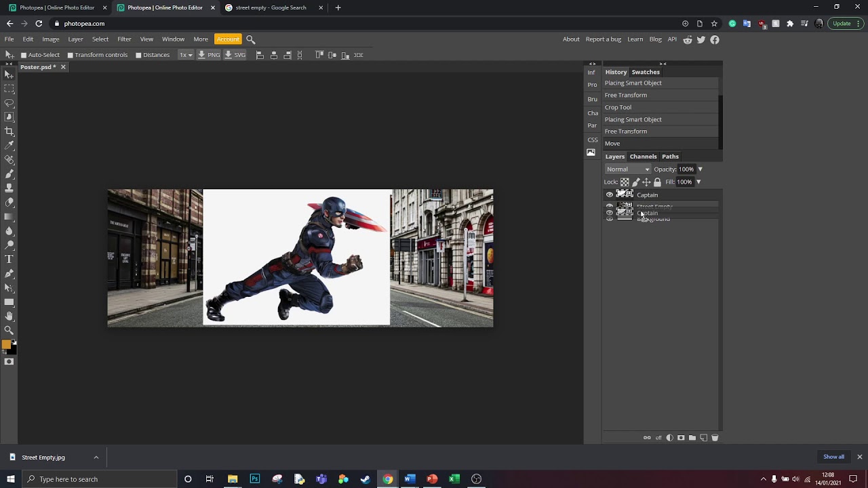Click the orange Account button
Viewport: 868px width, 488px height.
click(227, 39)
